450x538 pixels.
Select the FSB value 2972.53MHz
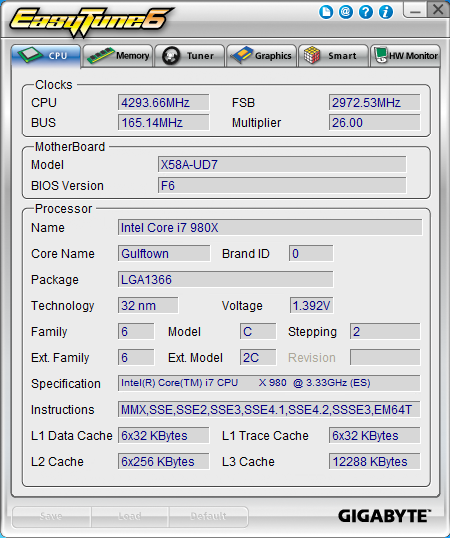(374, 103)
